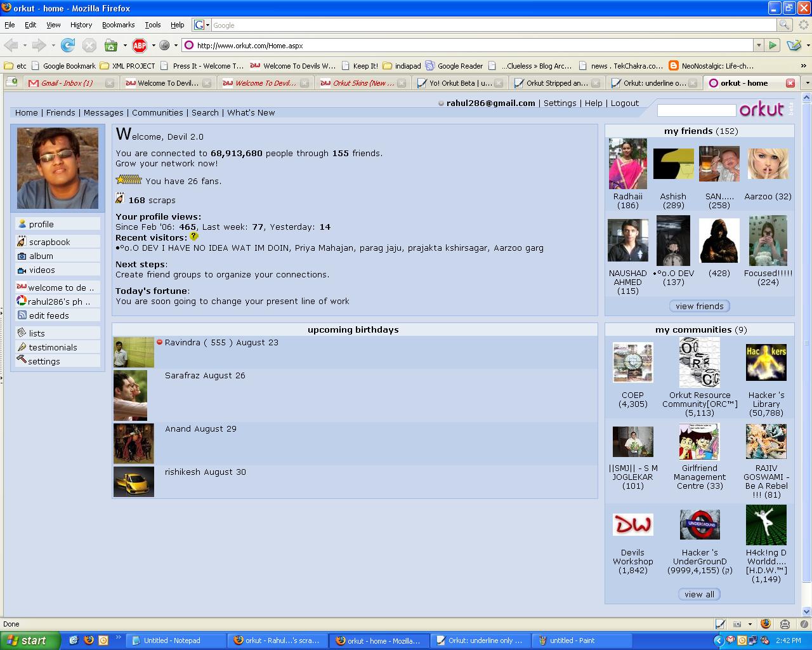Click the camera icon in status bar
Screen dimensions: 812x650
click(x=737, y=624)
